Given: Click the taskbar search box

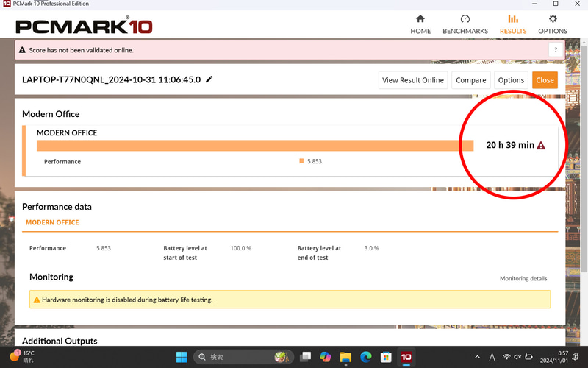Looking at the screenshot, I should click(244, 357).
